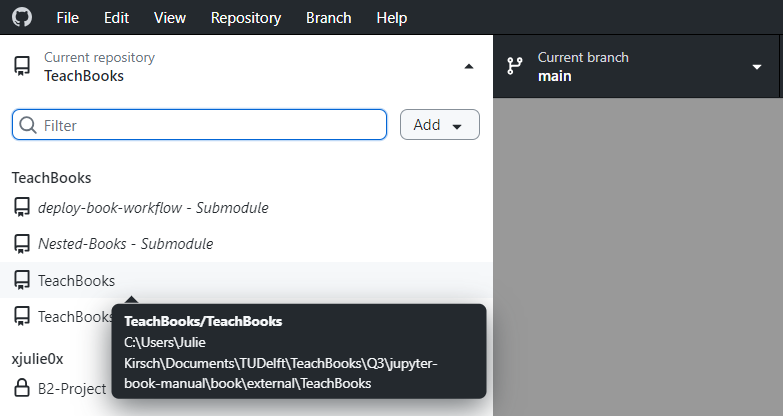Image resolution: width=783 pixels, height=416 pixels.
Task: Open the Add dropdown button
Action: [x=439, y=125]
